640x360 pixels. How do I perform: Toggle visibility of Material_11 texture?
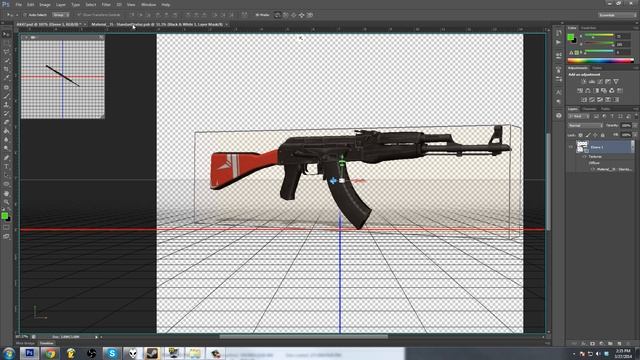coord(592,169)
